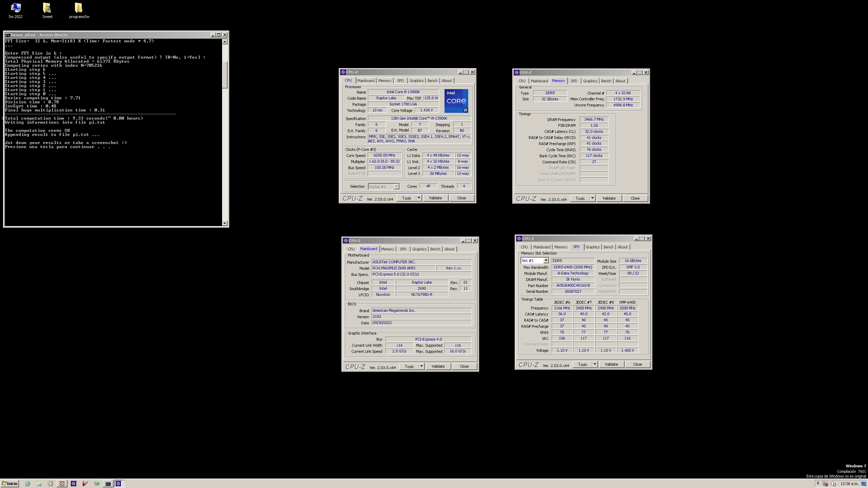Click the hexus_pifast console title bar icon

(7, 35)
